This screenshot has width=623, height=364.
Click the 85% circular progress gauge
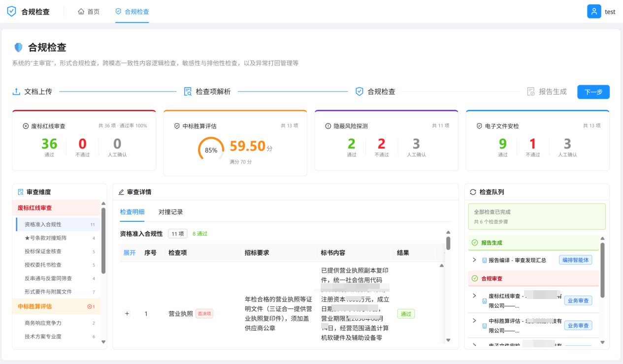(211, 150)
